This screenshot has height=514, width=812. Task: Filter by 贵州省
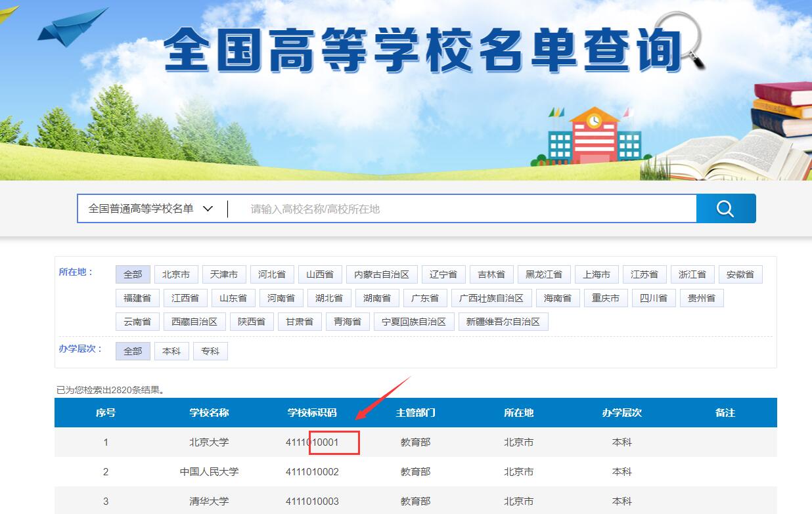click(x=702, y=298)
